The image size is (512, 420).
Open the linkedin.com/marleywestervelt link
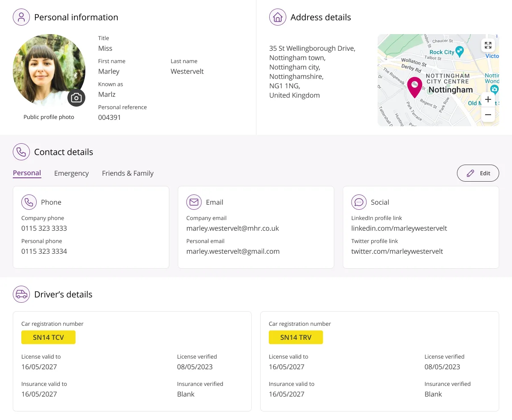[x=399, y=228]
